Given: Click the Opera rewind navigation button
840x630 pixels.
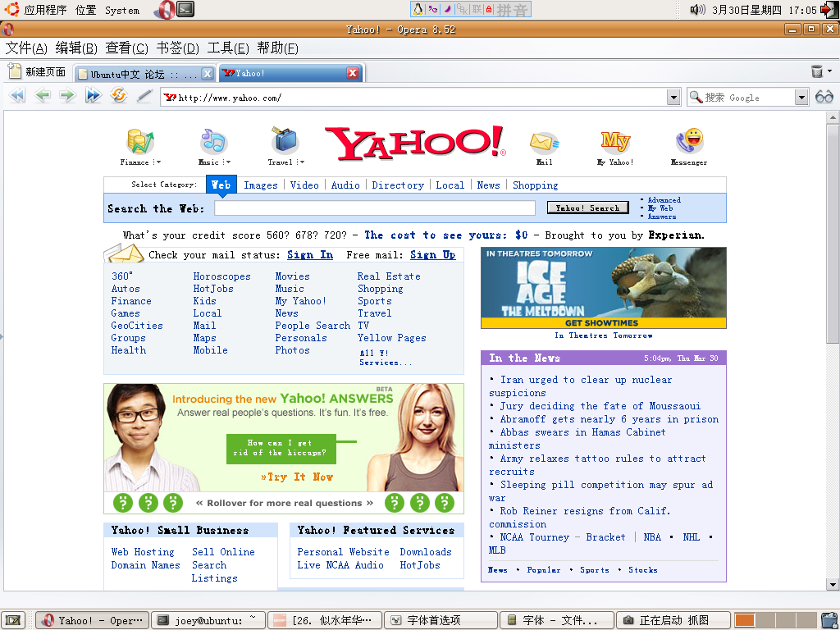Looking at the screenshot, I should (17, 96).
